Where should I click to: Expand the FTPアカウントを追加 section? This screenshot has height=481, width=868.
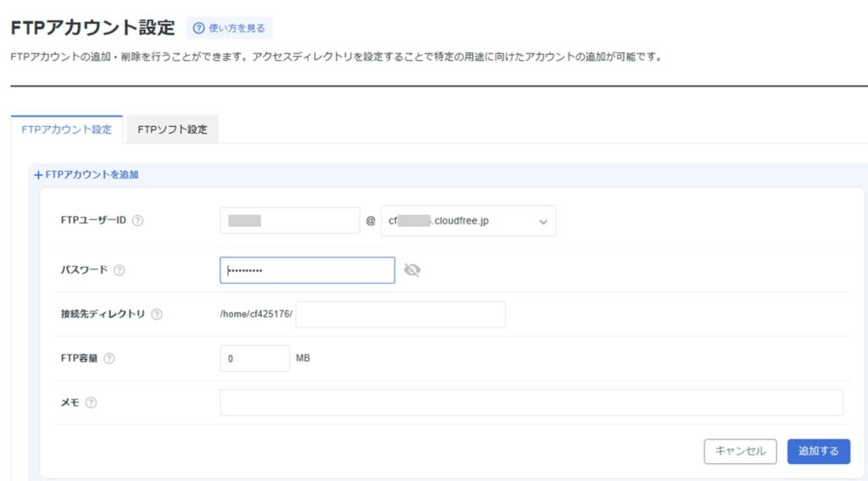pos(86,174)
